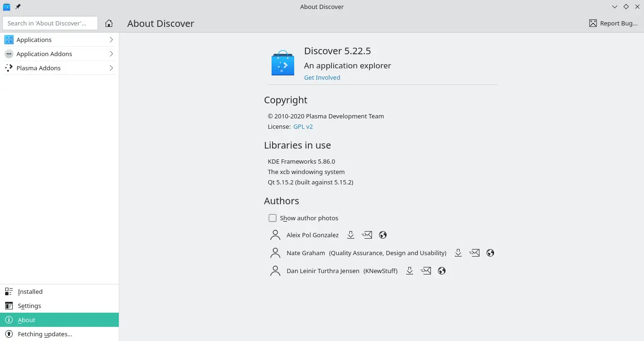Image resolution: width=644 pixels, height=341 pixels.
Task: Email Aleix Pol Gonzalez via envelope icon
Action: pyautogui.click(x=367, y=235)
